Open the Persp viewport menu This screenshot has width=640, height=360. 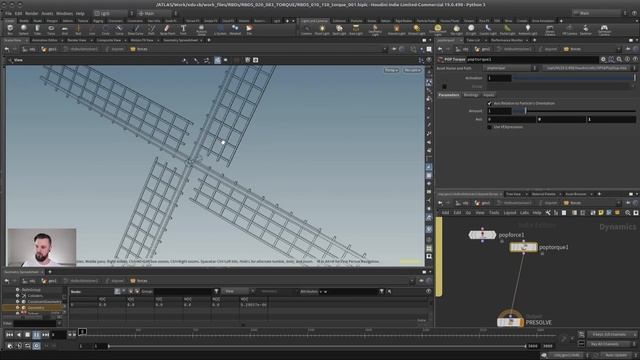pyautogui.click(x=391, y=70)
